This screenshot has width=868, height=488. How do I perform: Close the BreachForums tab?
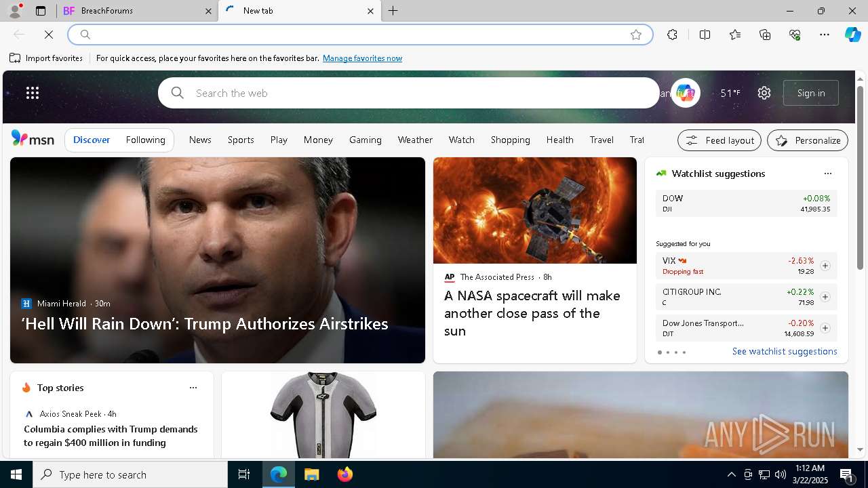point(208,11)
